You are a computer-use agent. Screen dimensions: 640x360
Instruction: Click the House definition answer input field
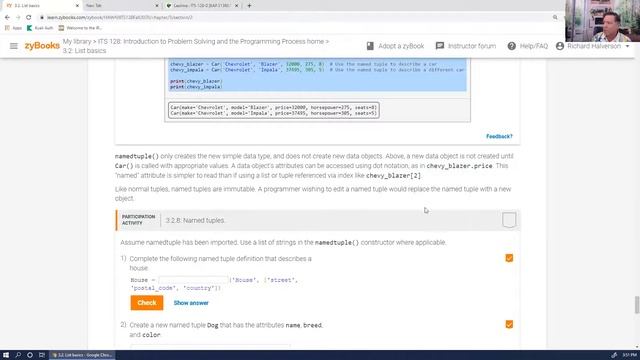[193, 280]
